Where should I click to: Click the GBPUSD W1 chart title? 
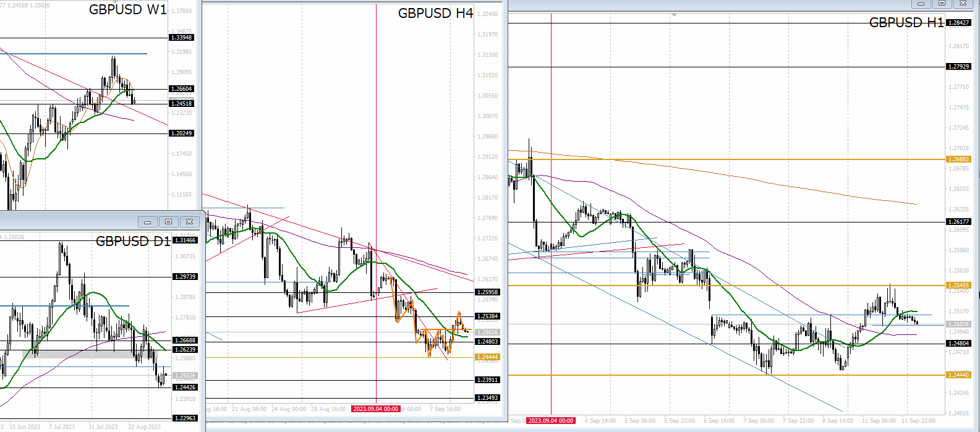128,9
